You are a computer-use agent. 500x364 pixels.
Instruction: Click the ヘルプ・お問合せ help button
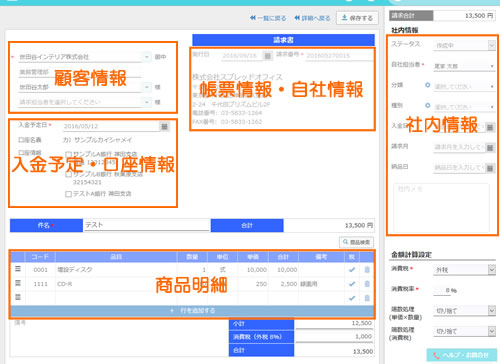(462, 355)
